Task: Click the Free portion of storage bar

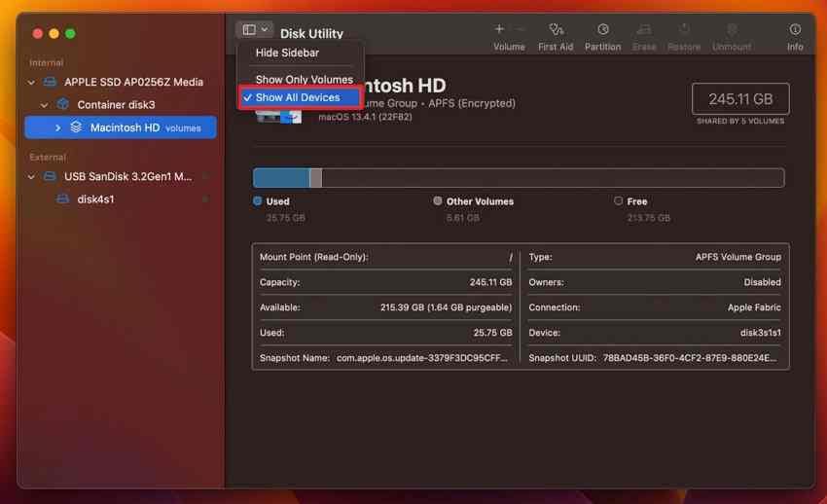Action: click(553, 178)
